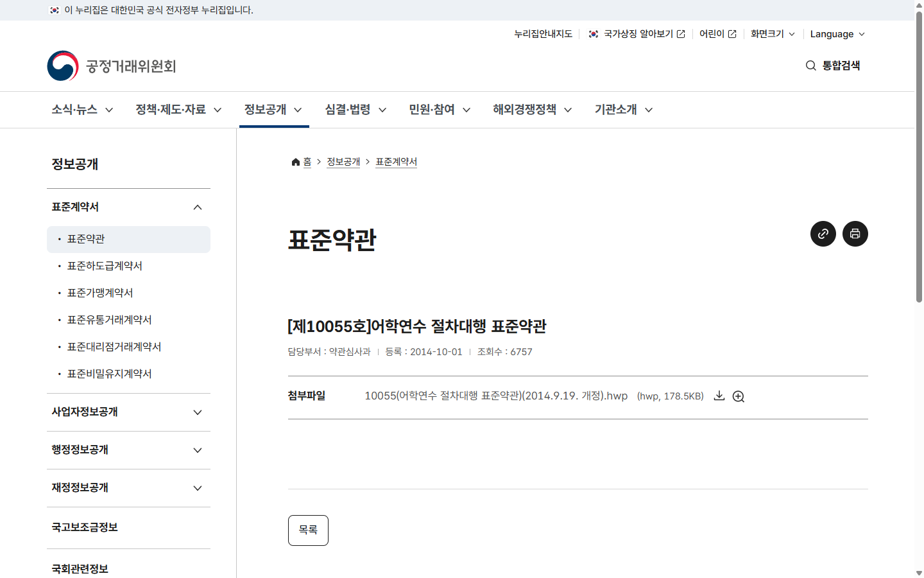
Task: Expand 사업자정보공개 sidebar section
Action: (x=128, y=412)
